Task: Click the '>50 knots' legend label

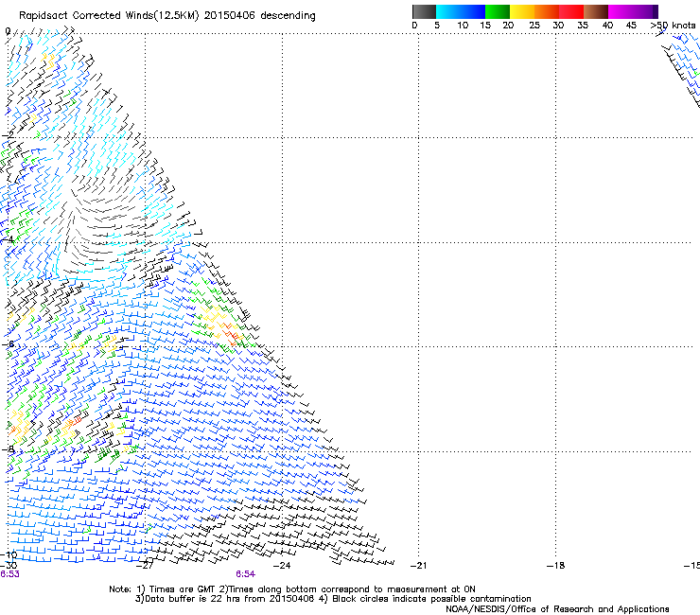Action: 673,26
